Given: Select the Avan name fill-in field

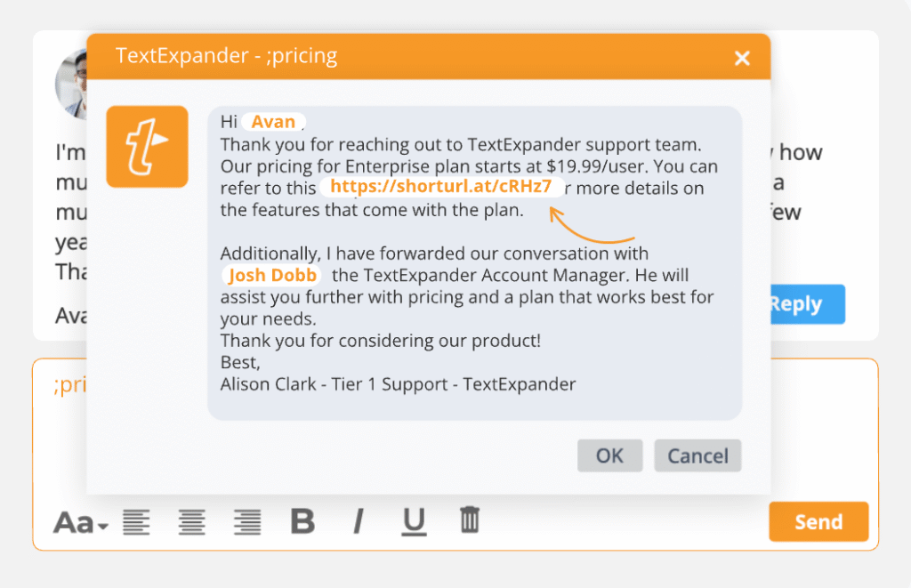Looking at the screenshot, I should coord(273,122).
